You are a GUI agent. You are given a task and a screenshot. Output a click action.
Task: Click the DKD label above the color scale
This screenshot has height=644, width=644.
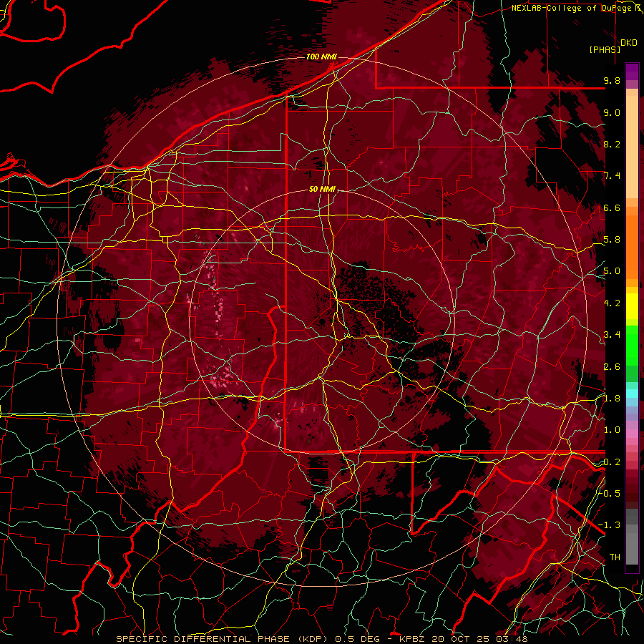tap(629, 43)
